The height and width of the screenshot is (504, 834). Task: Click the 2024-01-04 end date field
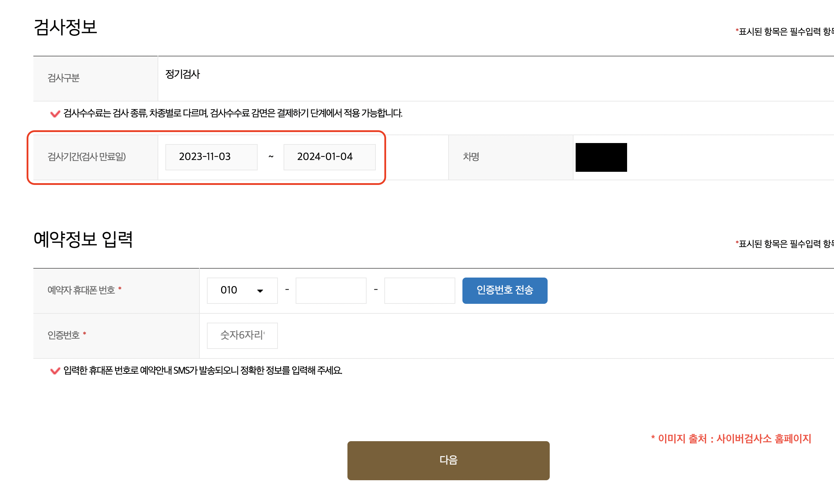point(329,157)
